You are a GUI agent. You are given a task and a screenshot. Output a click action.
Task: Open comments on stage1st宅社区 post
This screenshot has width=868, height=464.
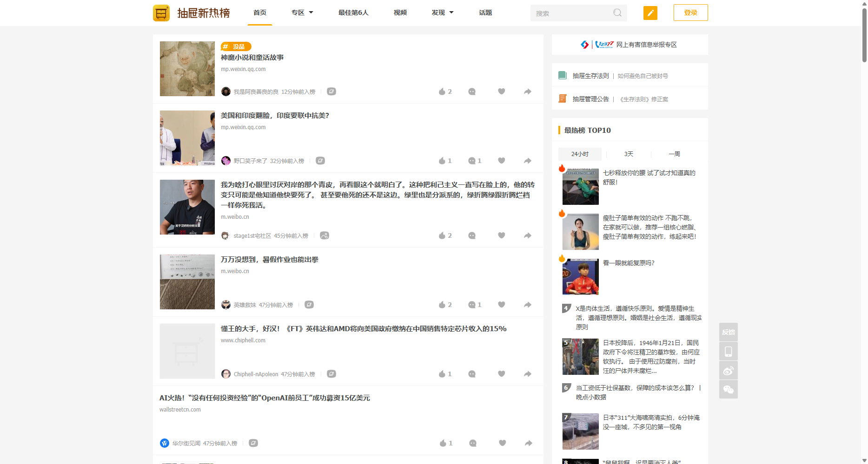[x=472, y=235]
